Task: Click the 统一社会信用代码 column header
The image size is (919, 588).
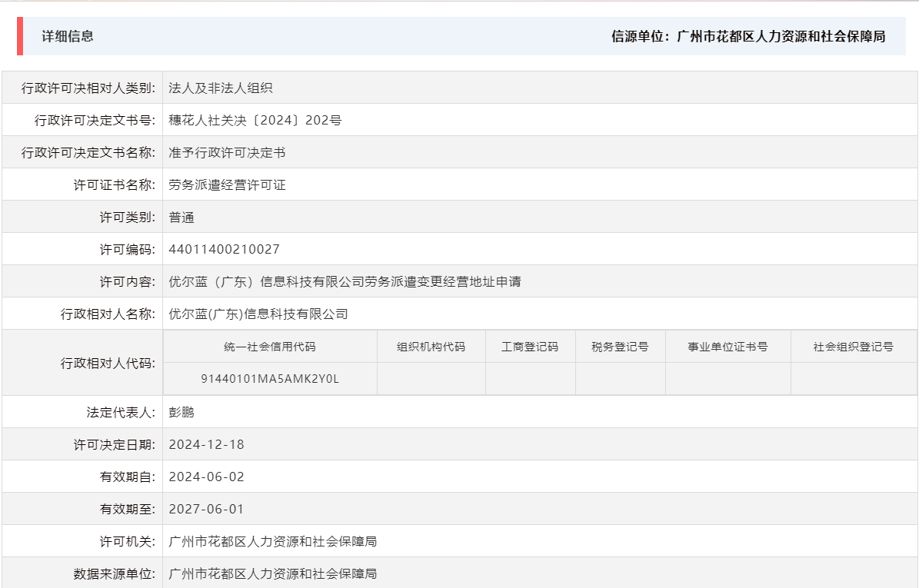Action: point(269,346)
